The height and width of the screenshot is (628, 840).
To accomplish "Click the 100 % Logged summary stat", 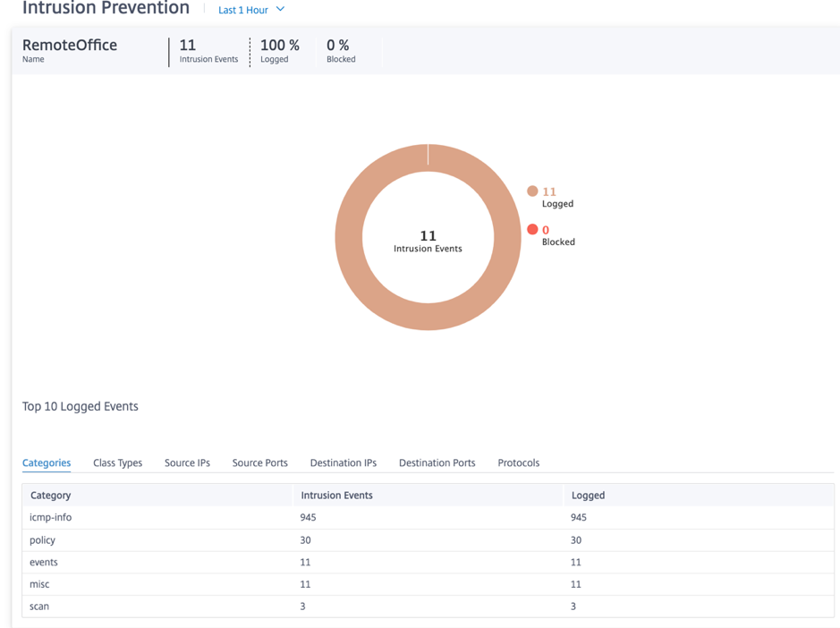I will (x=280, y=51).
